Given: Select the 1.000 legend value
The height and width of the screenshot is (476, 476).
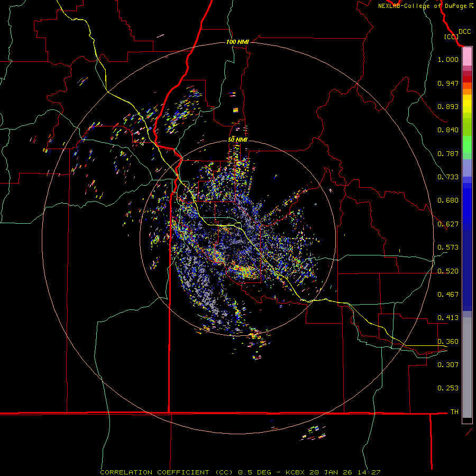Looking at the screenshot, I should point(448,59).
